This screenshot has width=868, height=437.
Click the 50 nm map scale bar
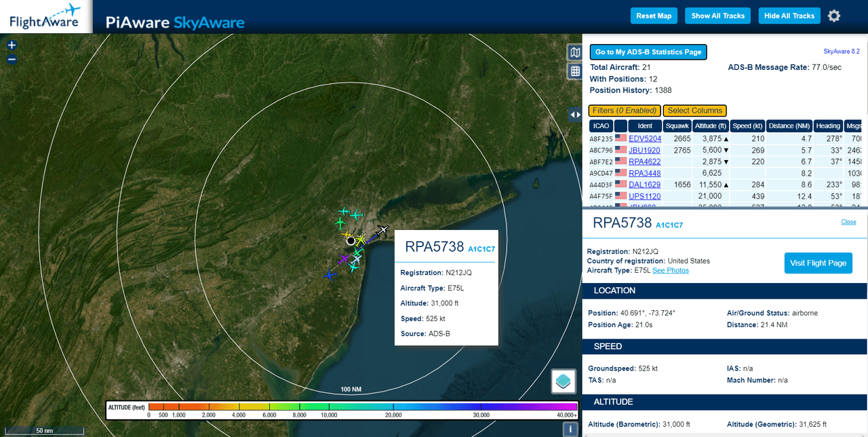tap(45, 430)
